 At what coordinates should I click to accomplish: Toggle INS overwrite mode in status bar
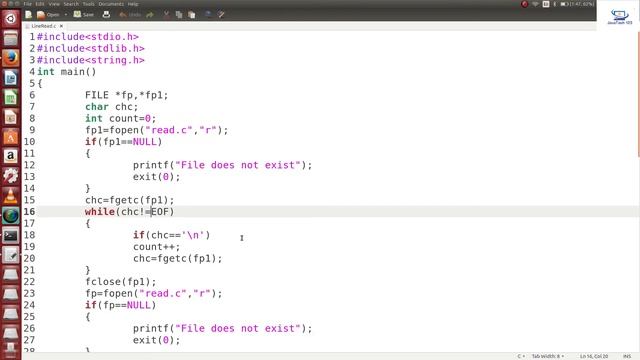[x=627, y=356]
